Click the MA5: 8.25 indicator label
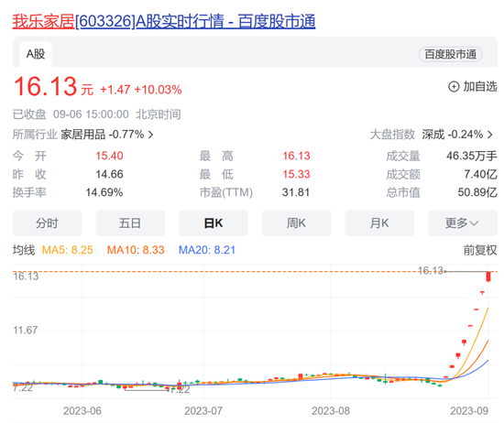 68,250
